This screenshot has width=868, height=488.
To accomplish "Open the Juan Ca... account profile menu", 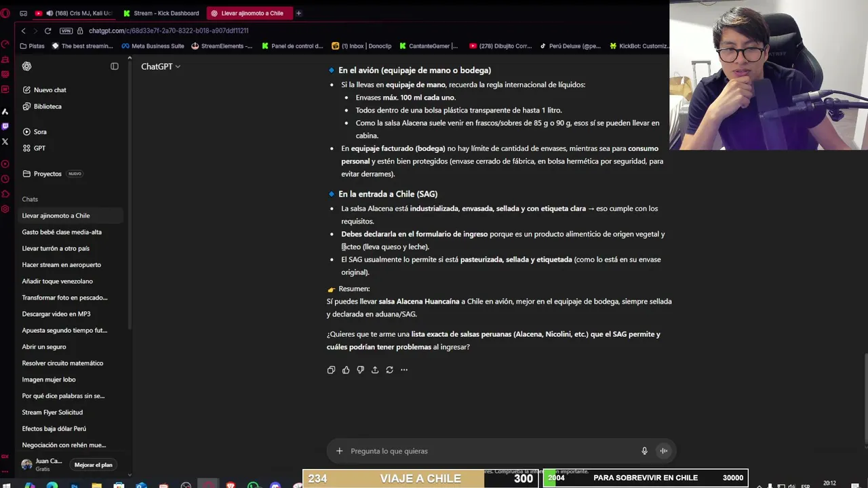I will 42,464.
